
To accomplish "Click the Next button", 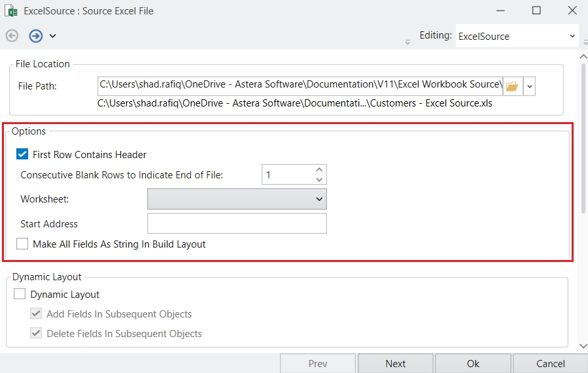I will [x=396, y=363].
